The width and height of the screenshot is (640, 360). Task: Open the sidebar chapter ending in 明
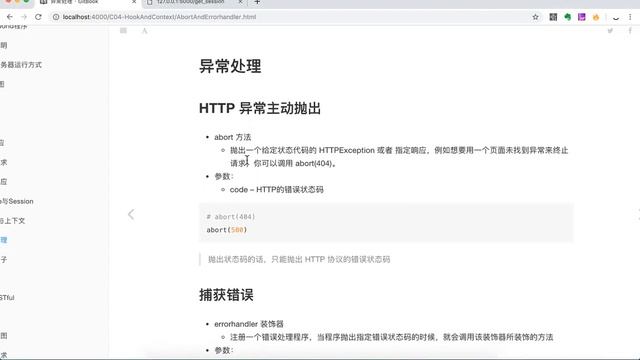coord(4,45)
